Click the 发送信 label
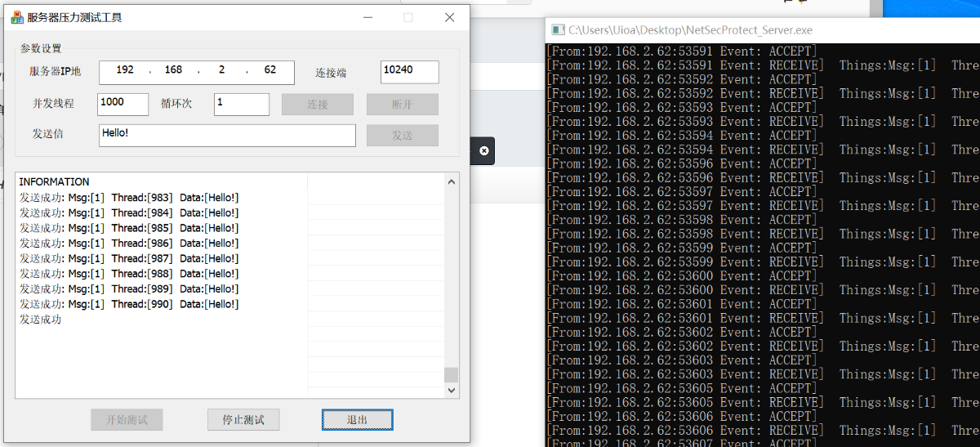 (47, 134)
